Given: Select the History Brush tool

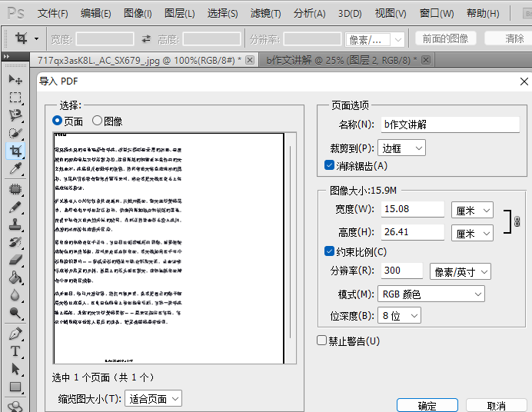Looking at the screenshot, I should coord(15,242).
